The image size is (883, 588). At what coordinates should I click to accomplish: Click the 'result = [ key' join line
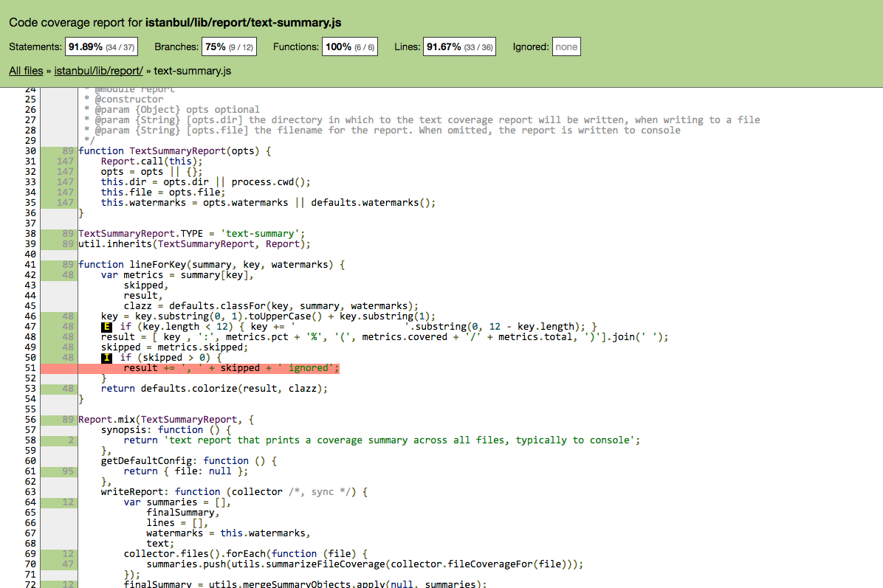(385, 337)
